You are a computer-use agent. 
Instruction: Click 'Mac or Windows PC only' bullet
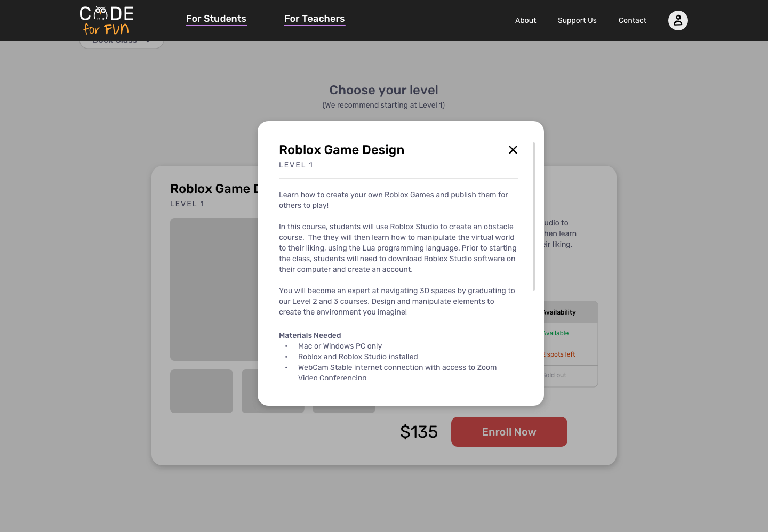340,346
